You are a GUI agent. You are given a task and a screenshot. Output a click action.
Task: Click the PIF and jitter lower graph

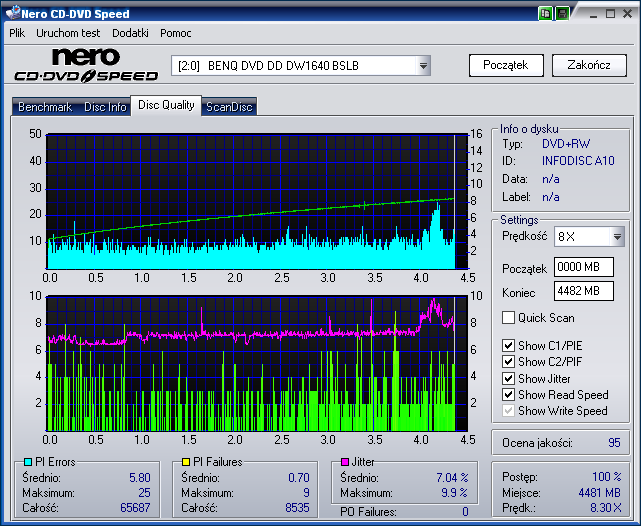(x=257, y=363)
